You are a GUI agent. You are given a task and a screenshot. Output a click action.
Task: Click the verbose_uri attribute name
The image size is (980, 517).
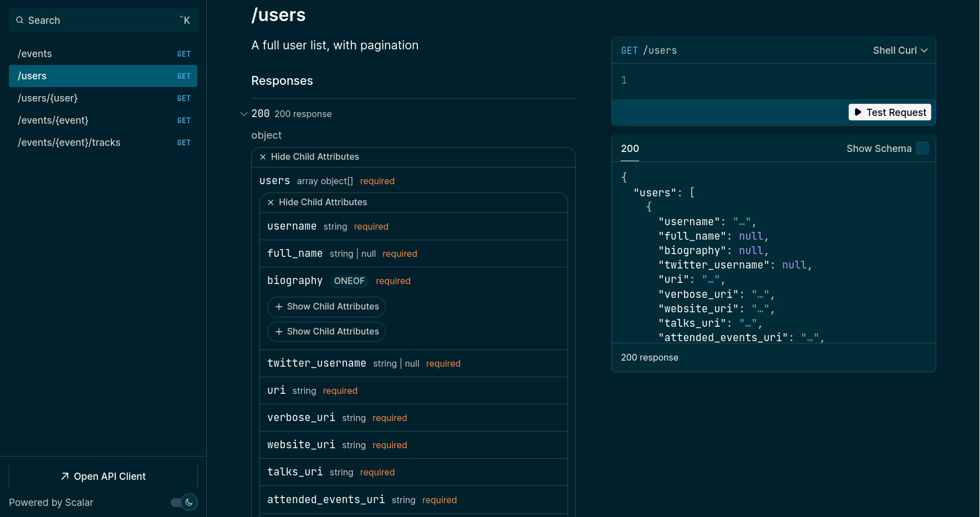coord(301,418)
